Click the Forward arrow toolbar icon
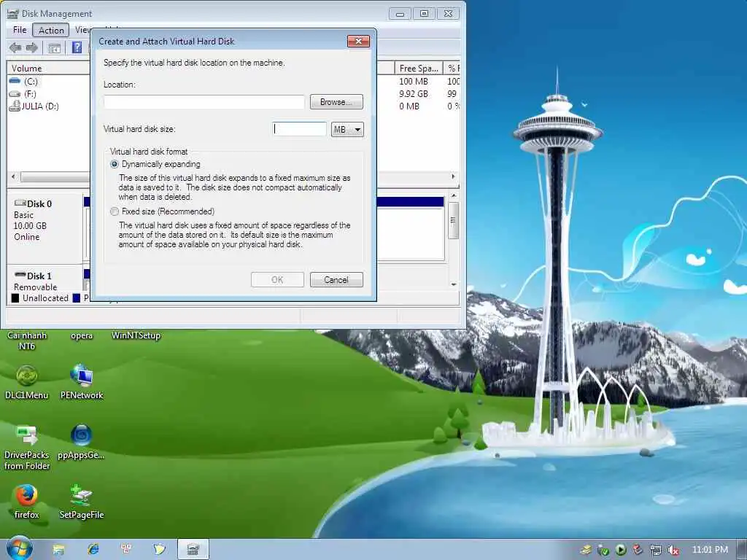The image size is (747, 560). coord(32,47)
